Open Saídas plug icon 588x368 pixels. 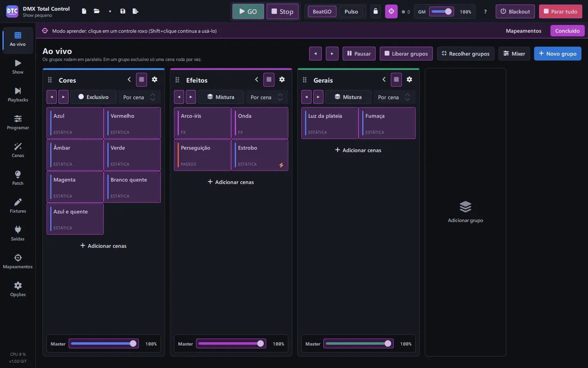(18, 234)
